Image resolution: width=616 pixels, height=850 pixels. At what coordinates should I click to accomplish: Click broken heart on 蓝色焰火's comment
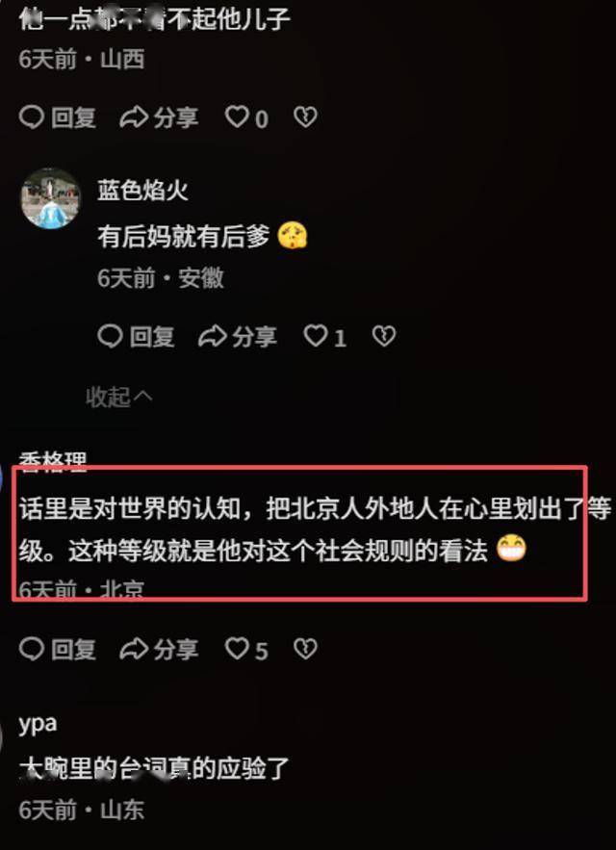(384, 336)
